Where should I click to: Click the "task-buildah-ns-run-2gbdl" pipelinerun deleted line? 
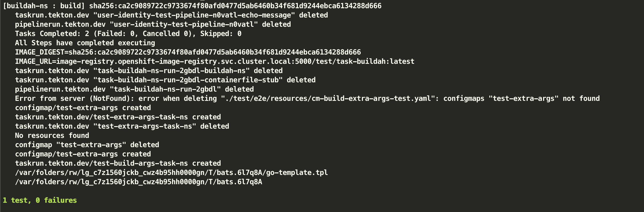point(134,89)
